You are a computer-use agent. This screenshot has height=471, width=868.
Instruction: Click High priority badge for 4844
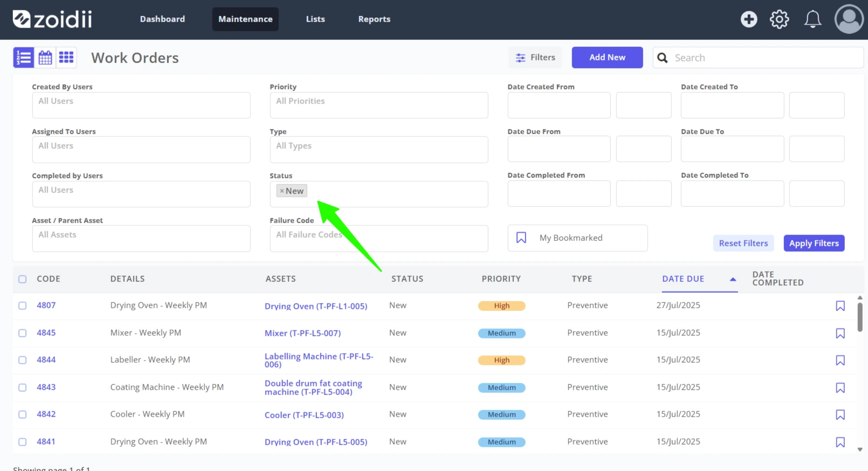501,361
